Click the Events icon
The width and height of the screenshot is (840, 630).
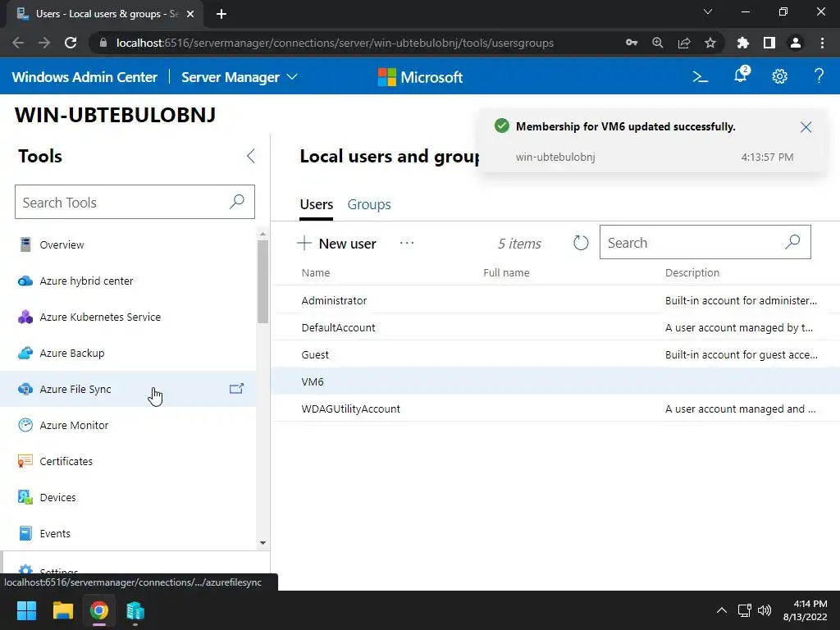[x=25, y=533]
